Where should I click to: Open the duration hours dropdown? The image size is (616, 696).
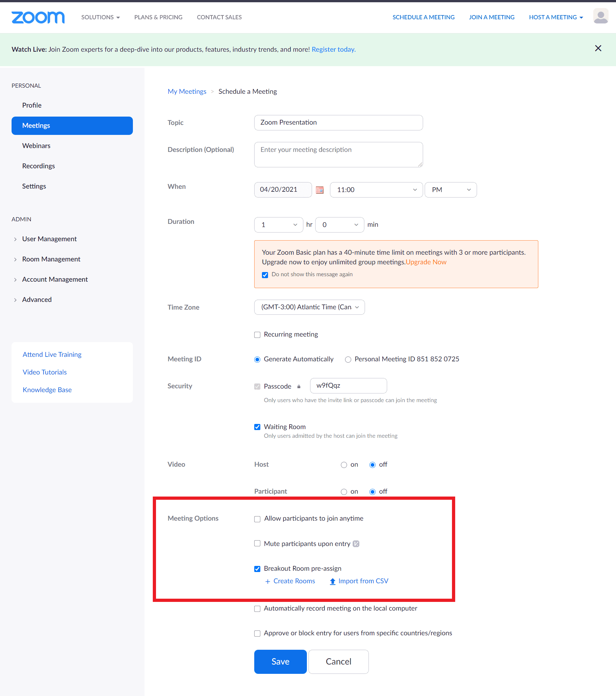click(x=278, y=225)
